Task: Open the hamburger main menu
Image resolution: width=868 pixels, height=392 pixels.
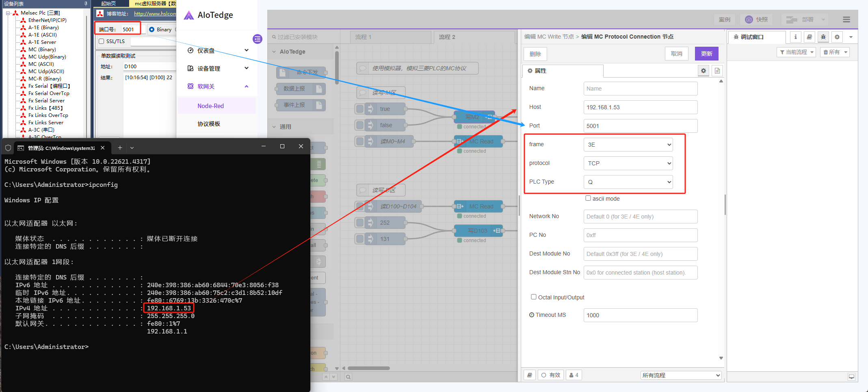Action: pos(846,19)
